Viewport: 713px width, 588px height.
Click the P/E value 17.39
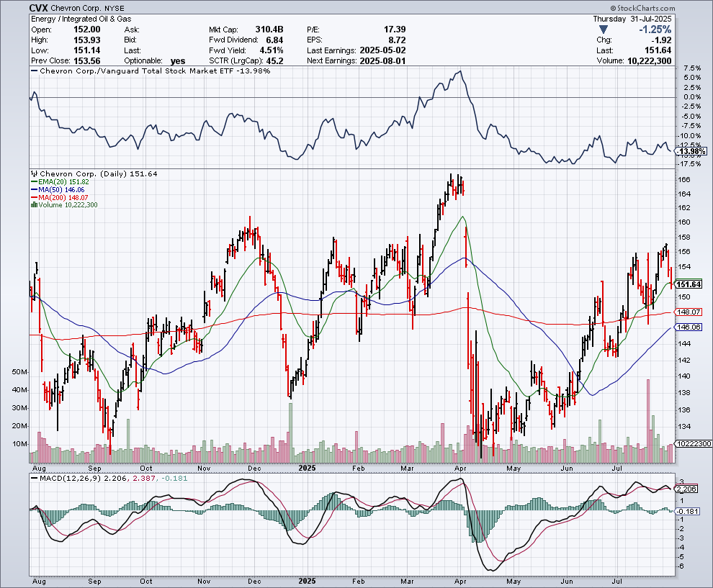(395, 30)
